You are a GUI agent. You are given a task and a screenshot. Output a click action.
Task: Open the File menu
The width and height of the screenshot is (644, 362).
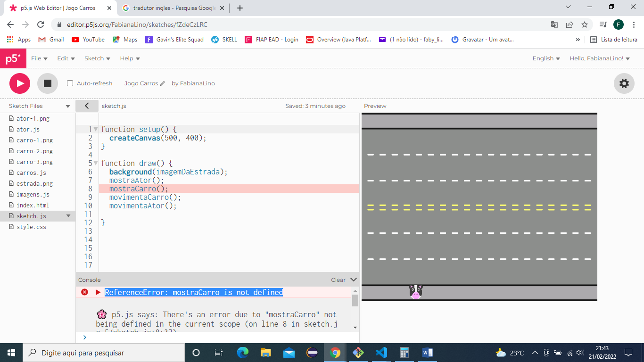(x=39, y=58)
